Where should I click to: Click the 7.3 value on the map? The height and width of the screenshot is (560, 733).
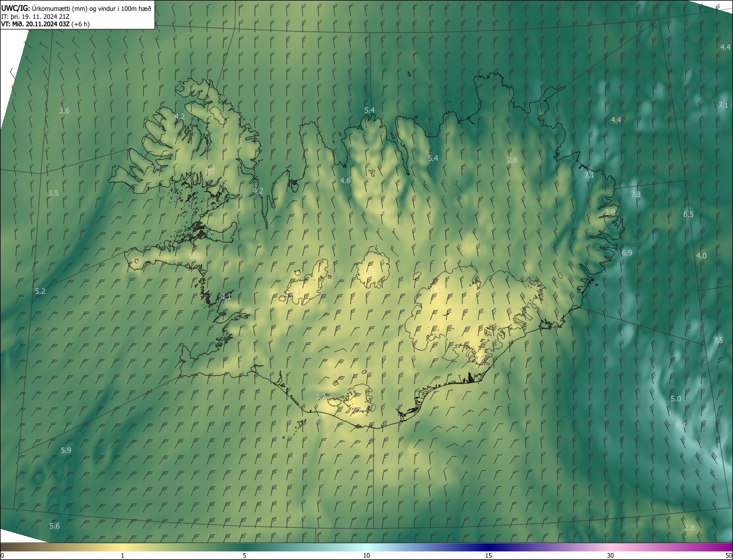click(x=636, y=195)
